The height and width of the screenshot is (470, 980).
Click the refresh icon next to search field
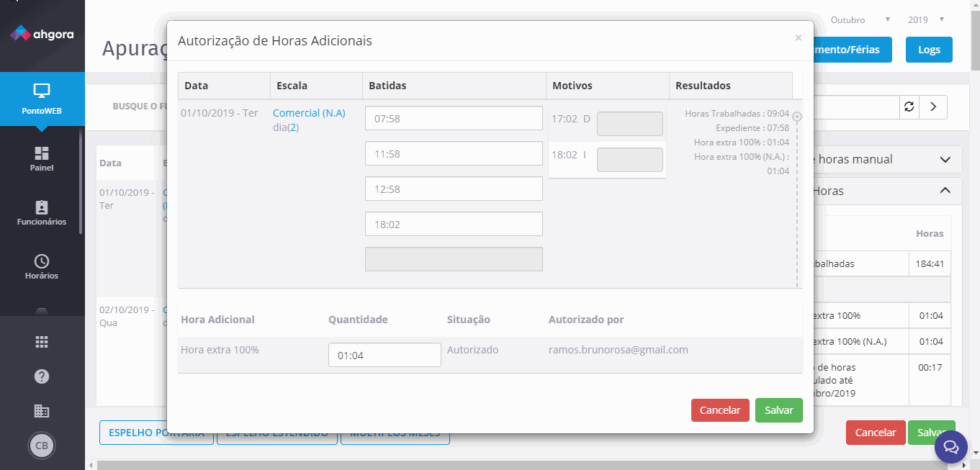point(909,107)
